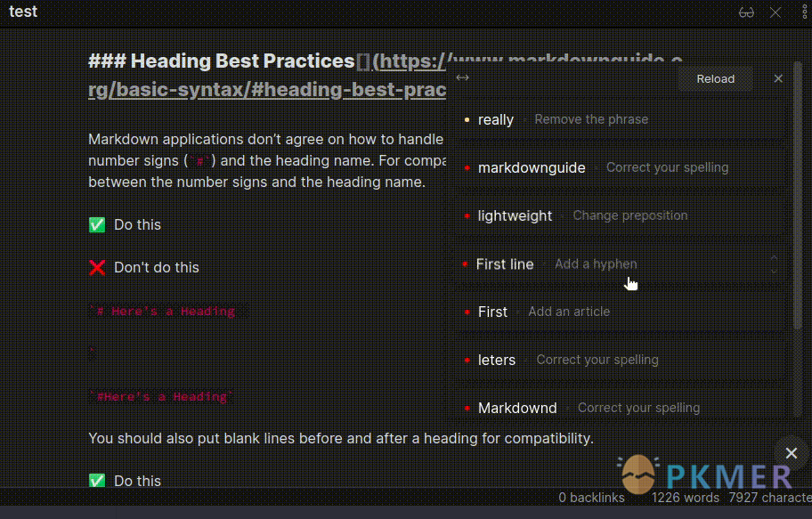
Task: Click the Reload button
Action: (715, 78)
